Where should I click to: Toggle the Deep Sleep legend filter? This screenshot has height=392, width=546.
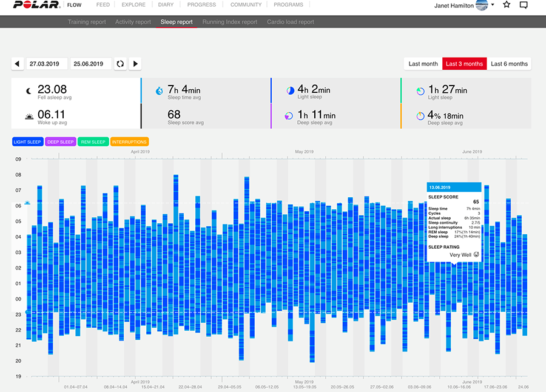[x=61, y=142]
